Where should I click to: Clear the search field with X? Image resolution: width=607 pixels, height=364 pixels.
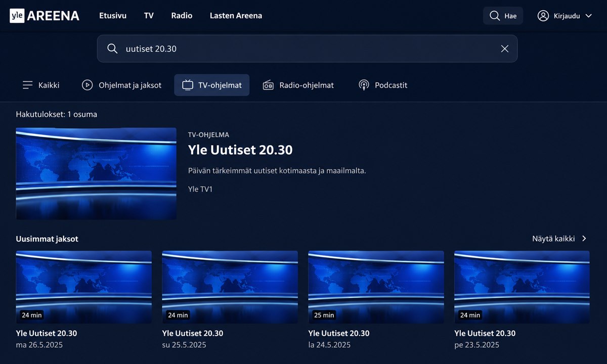505,49
